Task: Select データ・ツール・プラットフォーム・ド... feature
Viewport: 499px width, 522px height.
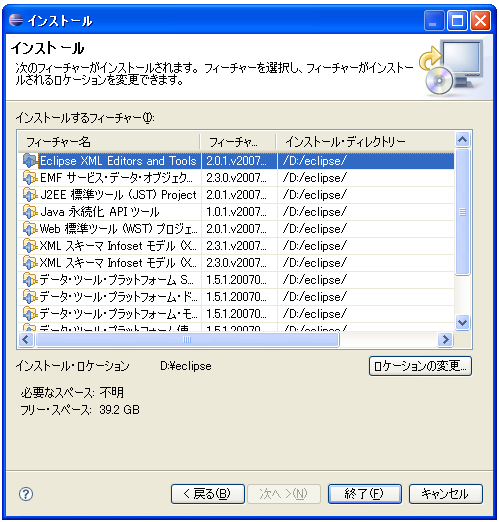Action: [236, 297]
